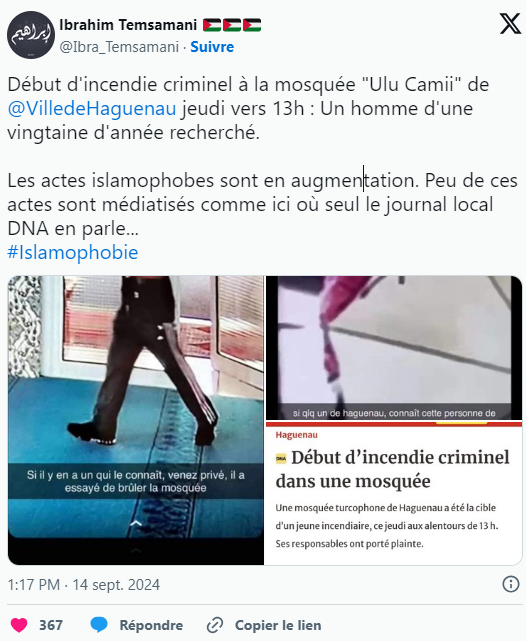Click the Palestinian flag emojis

pos(232,25)
